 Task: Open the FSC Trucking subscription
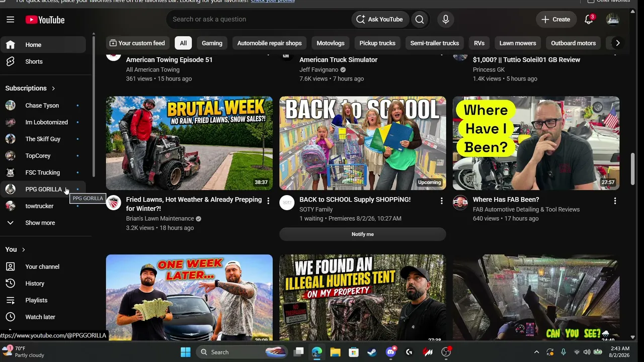coord(43,172)
